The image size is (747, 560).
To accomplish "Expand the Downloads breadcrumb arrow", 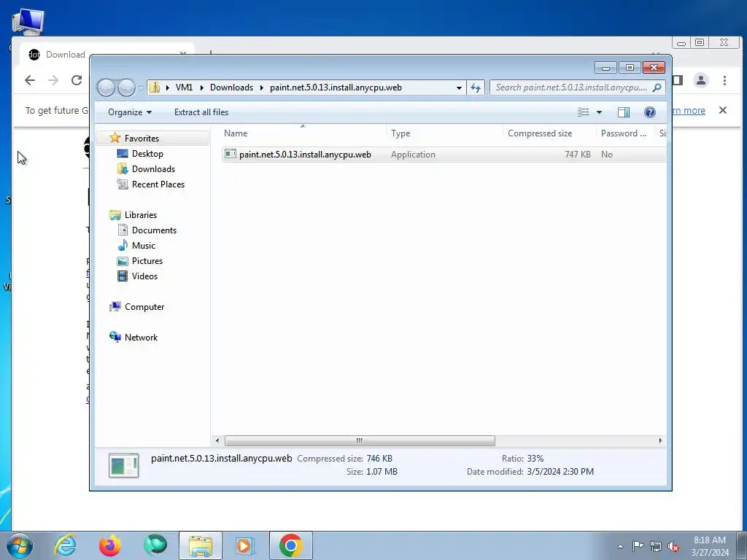I will click(262, 87).
